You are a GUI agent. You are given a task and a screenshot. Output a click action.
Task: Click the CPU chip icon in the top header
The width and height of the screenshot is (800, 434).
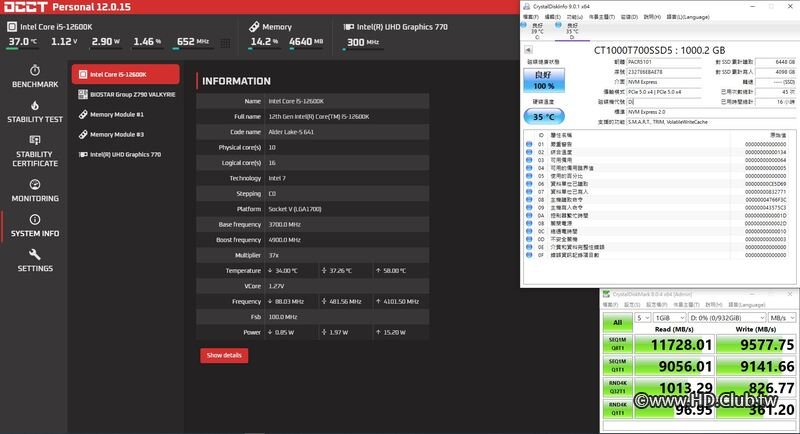pos(12,27)
